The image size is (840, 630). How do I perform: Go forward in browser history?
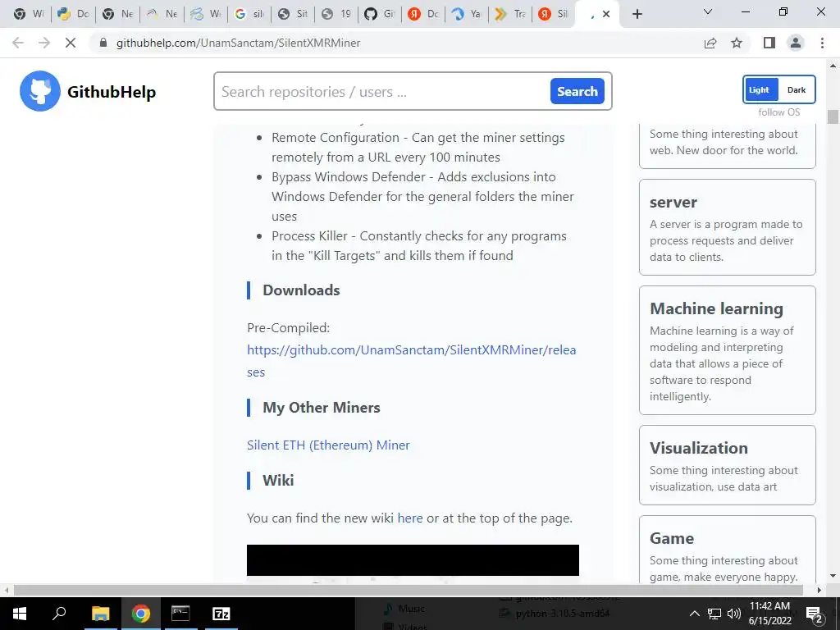(44, 43)
